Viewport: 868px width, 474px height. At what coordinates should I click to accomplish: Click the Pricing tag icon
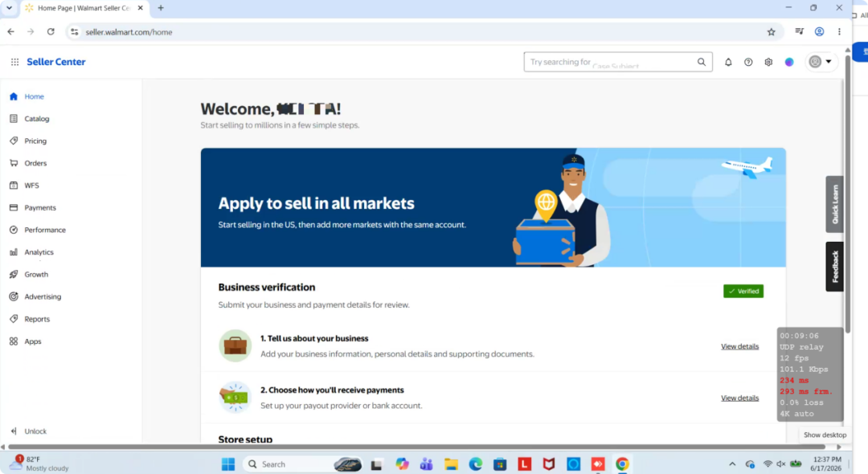(x=14, y=141)
